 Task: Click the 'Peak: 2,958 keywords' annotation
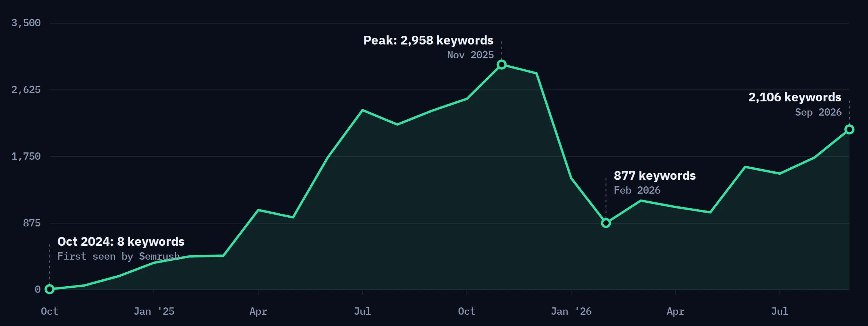click(x=428, y=40)
